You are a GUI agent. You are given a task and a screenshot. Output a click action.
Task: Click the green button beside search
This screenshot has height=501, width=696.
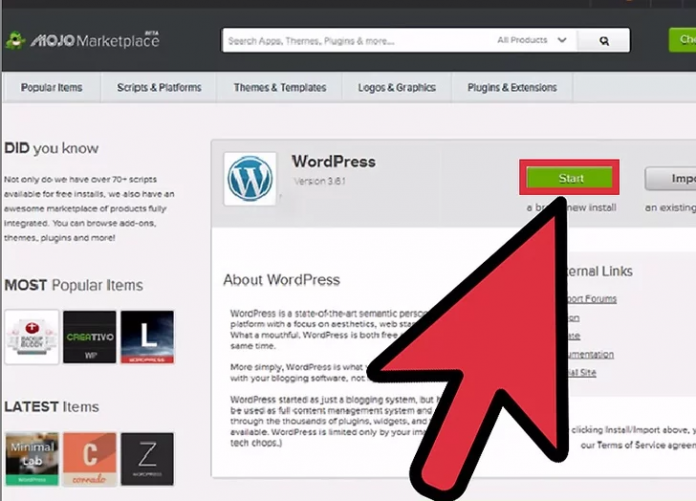[682, 41]
